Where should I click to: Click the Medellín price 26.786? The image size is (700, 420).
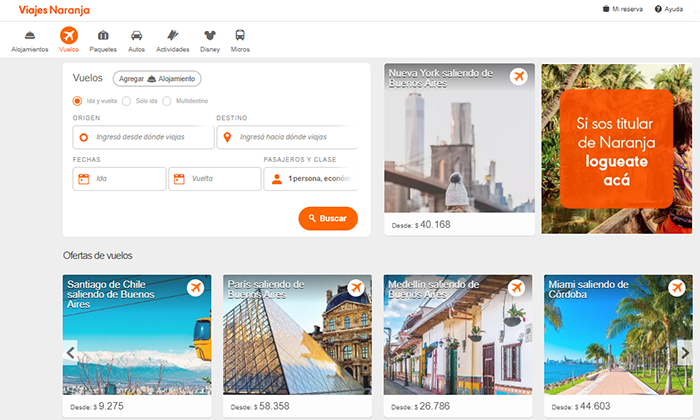click(x=435, y=406)
